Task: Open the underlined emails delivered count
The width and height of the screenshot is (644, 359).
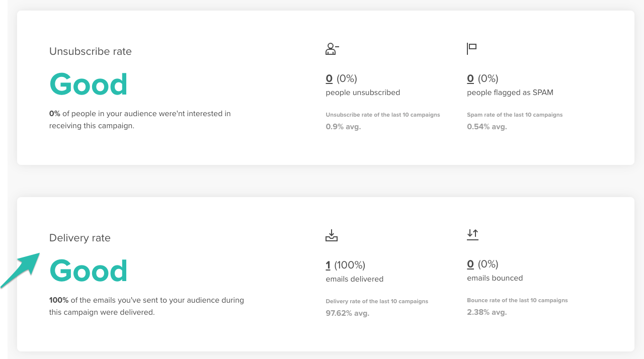Action: 329,264
